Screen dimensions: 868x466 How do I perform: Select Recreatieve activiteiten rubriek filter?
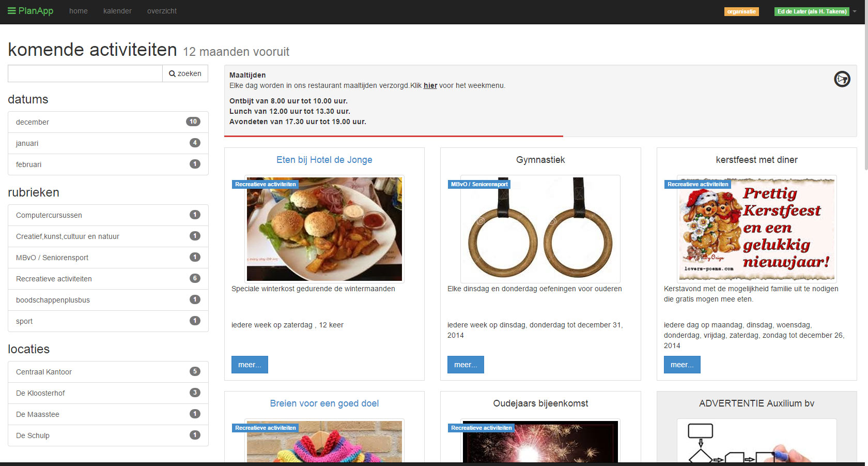[54, 279]
